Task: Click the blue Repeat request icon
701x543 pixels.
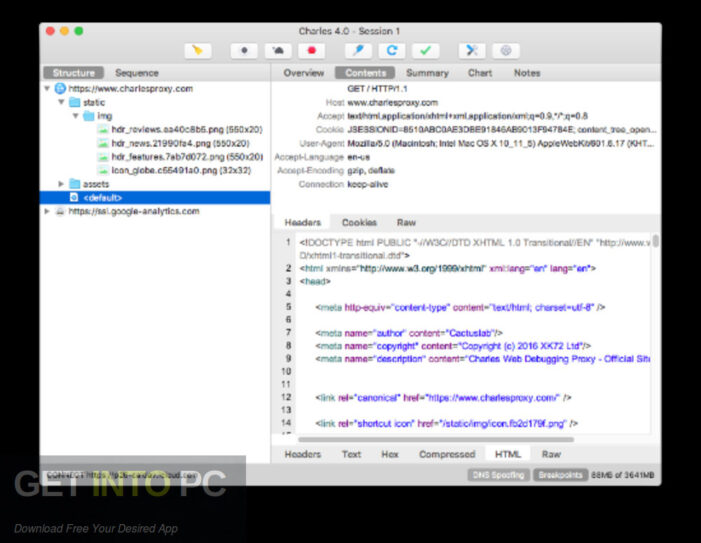Action: pyautogui.click(x=392, y=51)
